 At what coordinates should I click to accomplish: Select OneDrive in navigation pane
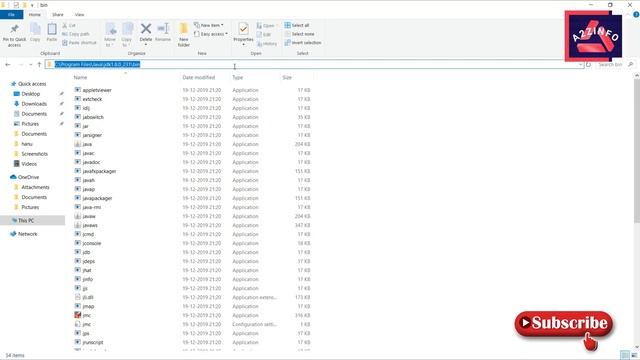28,177
